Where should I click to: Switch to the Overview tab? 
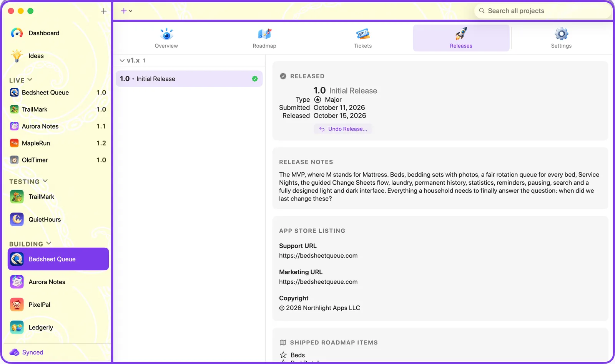166,38
